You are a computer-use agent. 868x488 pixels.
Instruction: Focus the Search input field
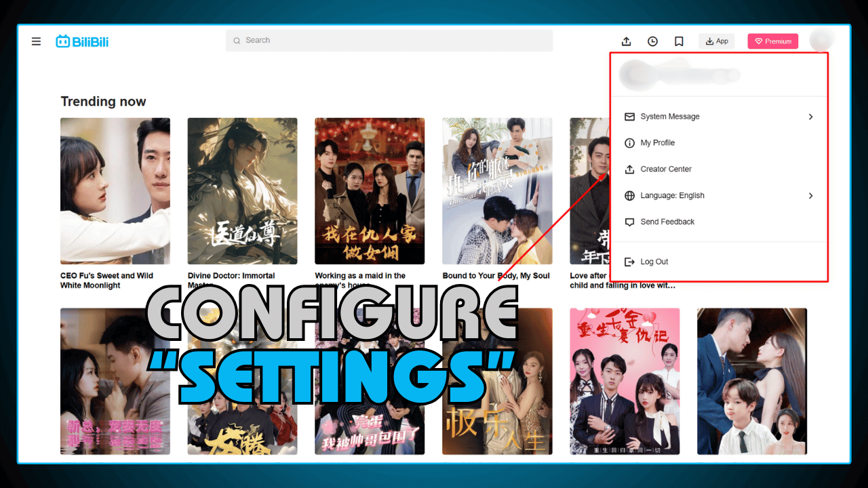pyautogui.click(x=389, y=41)
